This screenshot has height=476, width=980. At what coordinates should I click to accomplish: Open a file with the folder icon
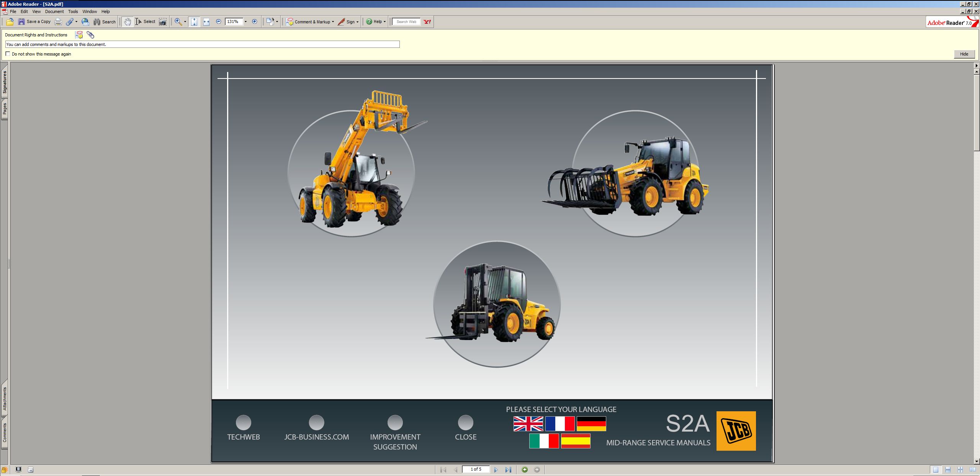point(9,22)
